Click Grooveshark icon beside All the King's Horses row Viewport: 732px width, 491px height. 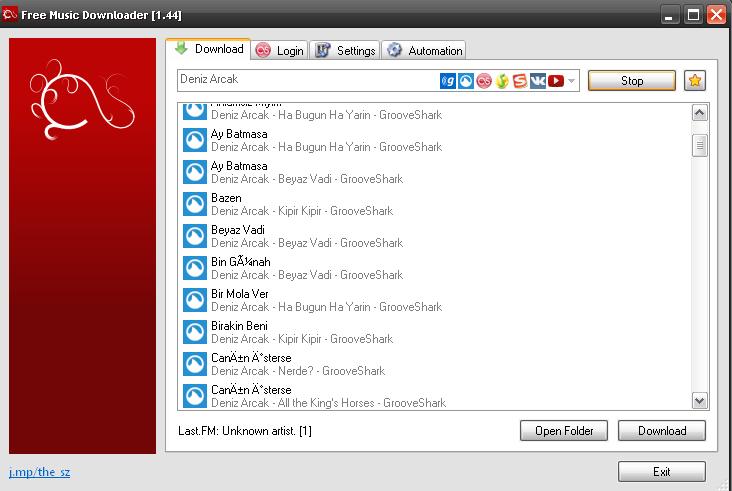pos(195,396)
